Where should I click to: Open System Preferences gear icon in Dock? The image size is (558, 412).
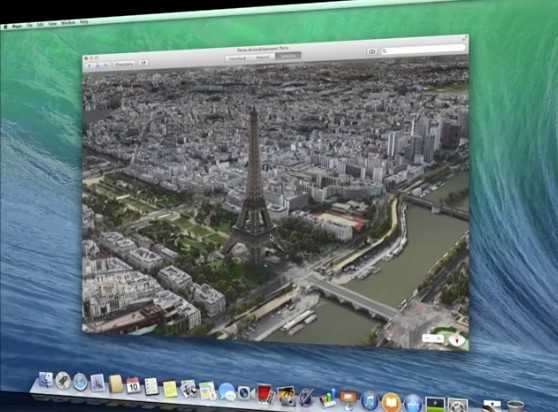[458, 406]
